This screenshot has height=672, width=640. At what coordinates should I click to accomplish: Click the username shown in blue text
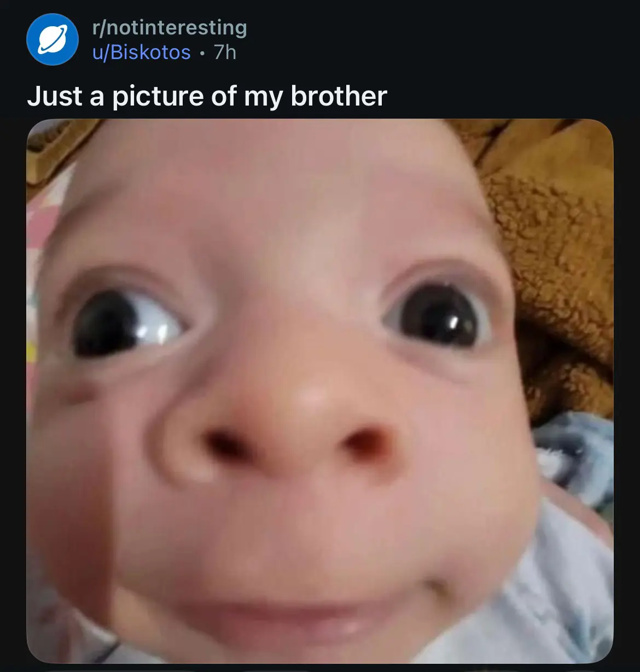[x=142, y=52]
